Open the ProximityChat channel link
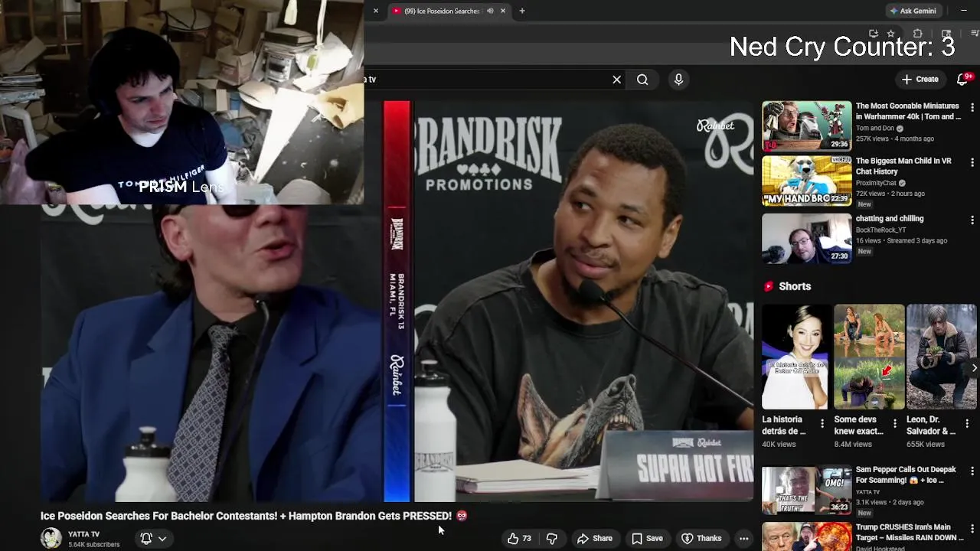 876,183
